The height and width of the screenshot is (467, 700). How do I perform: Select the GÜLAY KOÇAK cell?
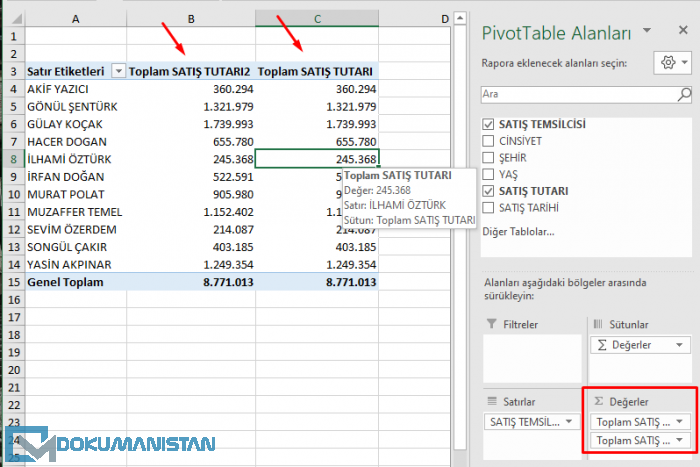pos(76,124)
